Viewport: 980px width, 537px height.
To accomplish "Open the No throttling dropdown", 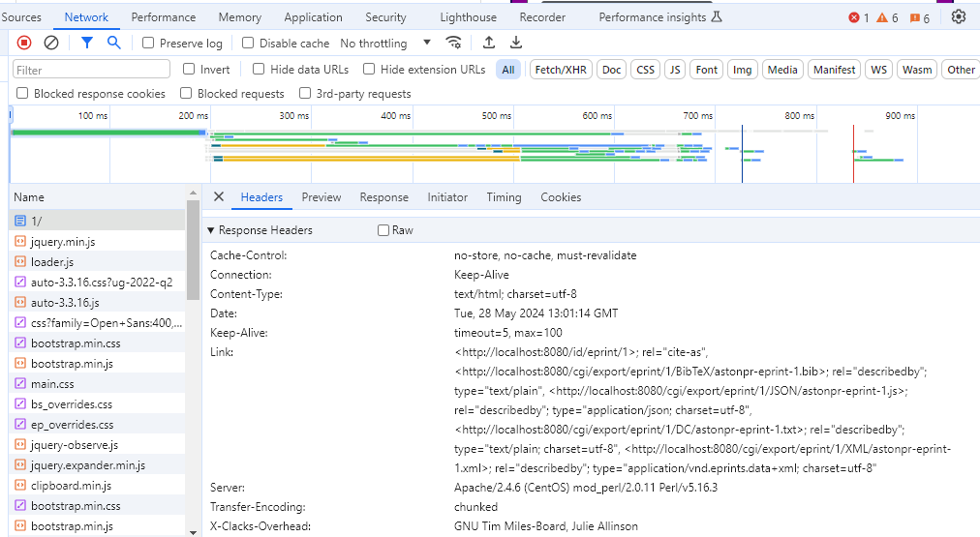I will 385,44.
